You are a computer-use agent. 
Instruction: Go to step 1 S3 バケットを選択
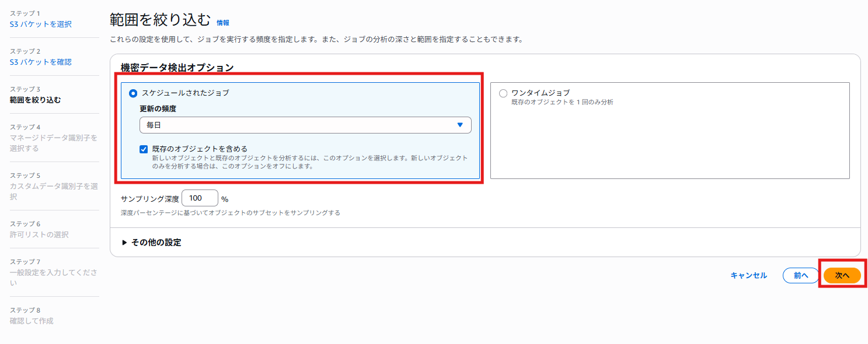(x=41, y=24)
